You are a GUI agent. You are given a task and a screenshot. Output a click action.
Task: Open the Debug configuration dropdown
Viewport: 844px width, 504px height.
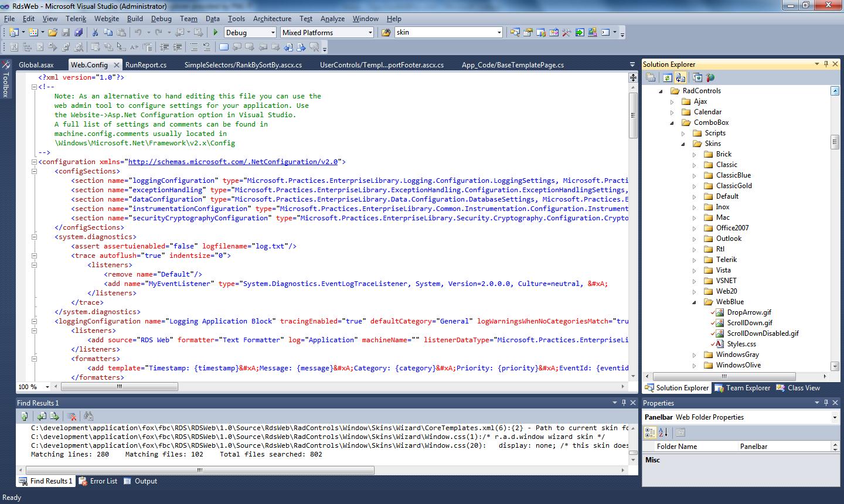click(x=273, y=33)
